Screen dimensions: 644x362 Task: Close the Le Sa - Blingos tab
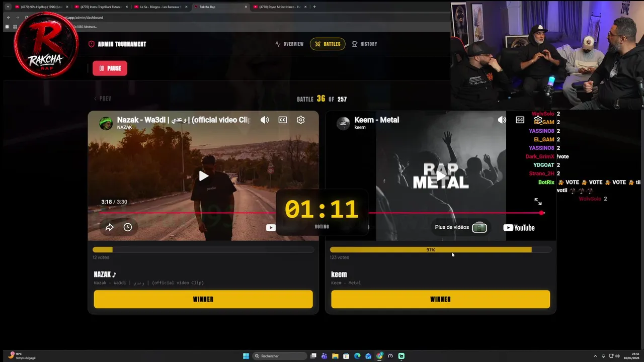[x=187, y=7]
